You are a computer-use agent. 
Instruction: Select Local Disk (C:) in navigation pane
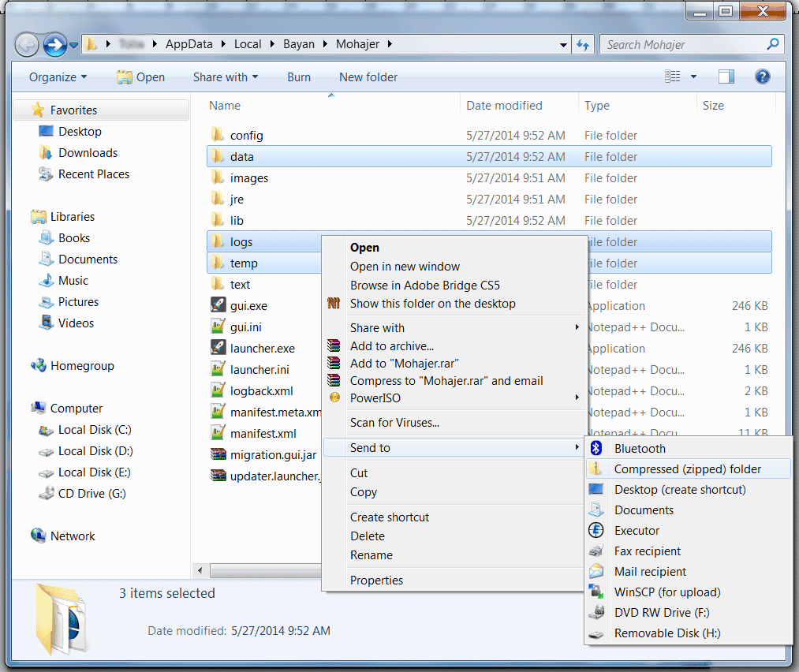tap(94, 430)
